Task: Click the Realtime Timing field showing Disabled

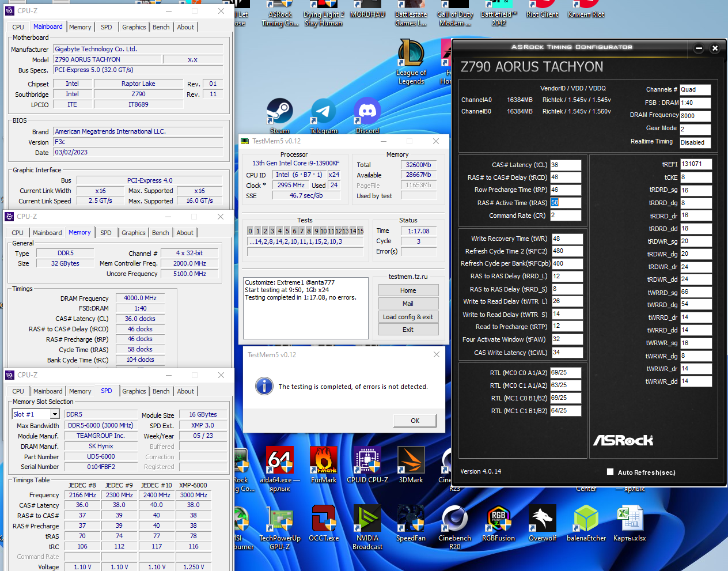Action: pos(695,142)
